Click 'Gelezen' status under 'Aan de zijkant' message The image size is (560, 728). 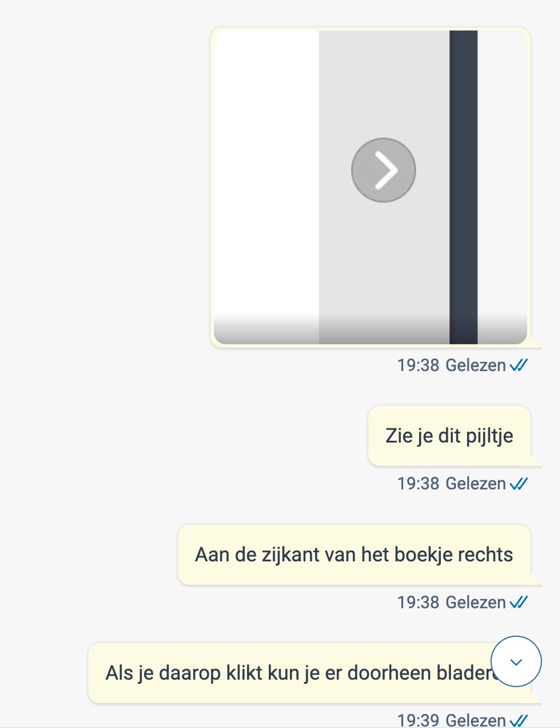tap(476, 602)
